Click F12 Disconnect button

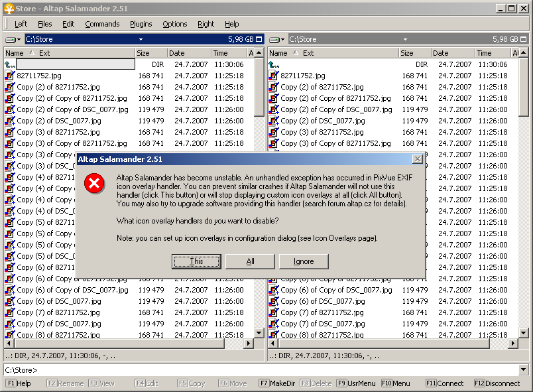(497, 383)
